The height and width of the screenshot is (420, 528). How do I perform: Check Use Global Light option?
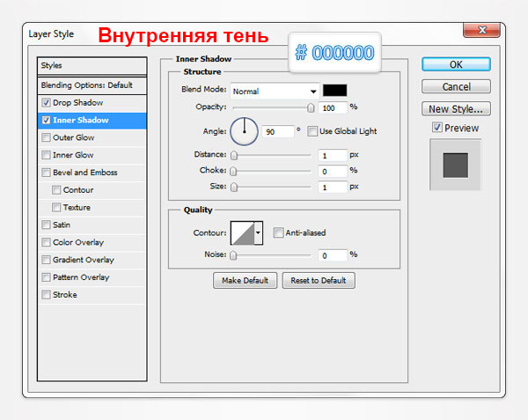pos(312,131)
